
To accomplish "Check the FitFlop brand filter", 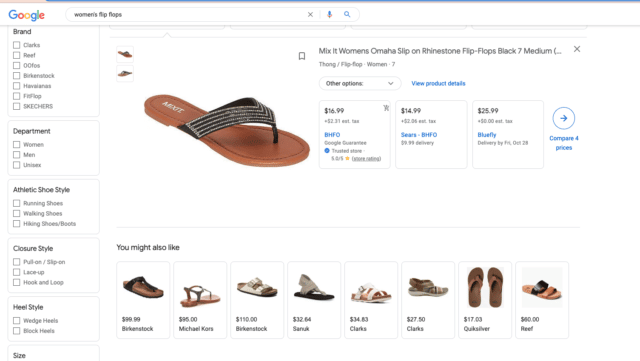I will tap(16, 96).
